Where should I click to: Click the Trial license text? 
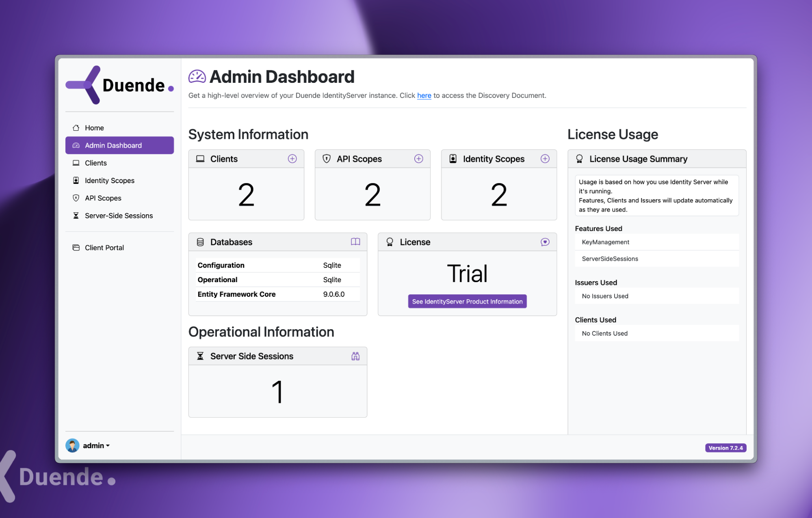coord(467,274)
